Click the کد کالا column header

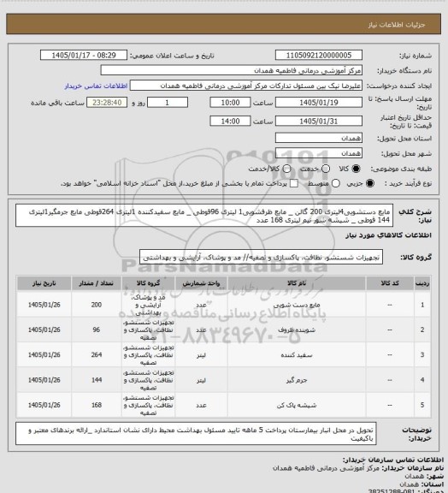click(x=390, y=283)
